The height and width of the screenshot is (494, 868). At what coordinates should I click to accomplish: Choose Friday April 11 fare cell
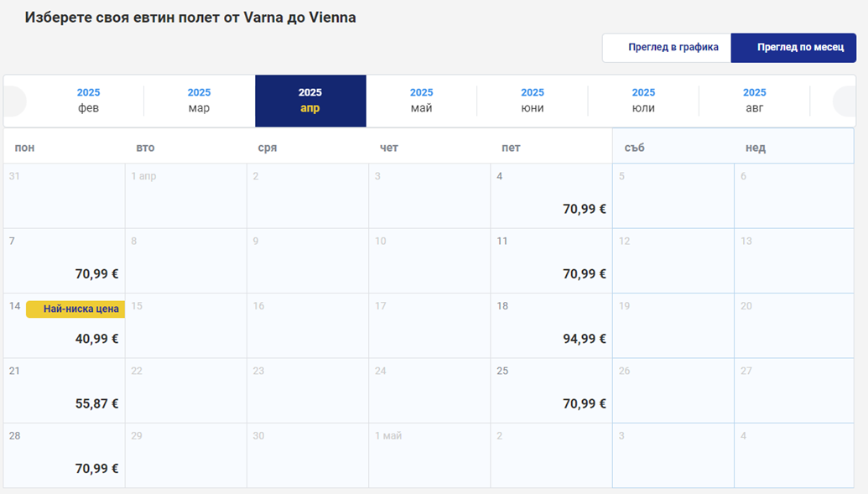point(551,262)
